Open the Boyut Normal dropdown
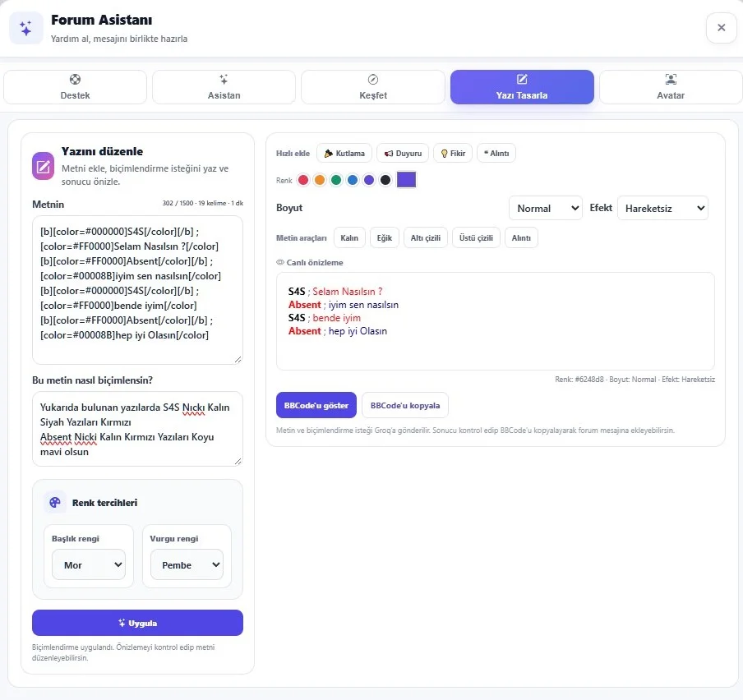The image size is (743, 700). coord(546,208)
